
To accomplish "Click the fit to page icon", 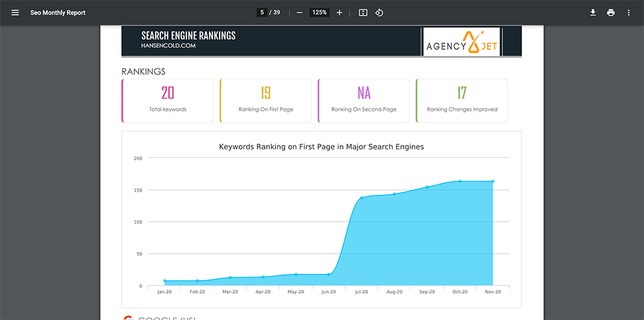I will 363,13.
